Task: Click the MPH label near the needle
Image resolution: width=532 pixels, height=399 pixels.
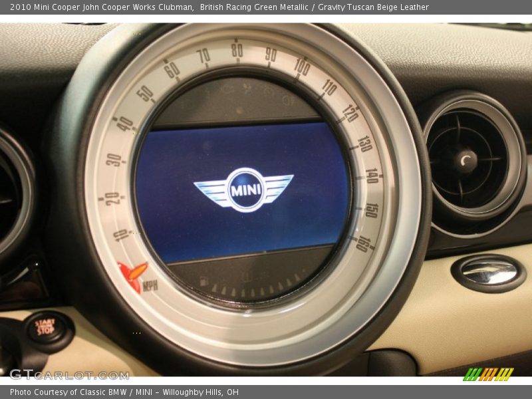Action: tap(150, 286)
